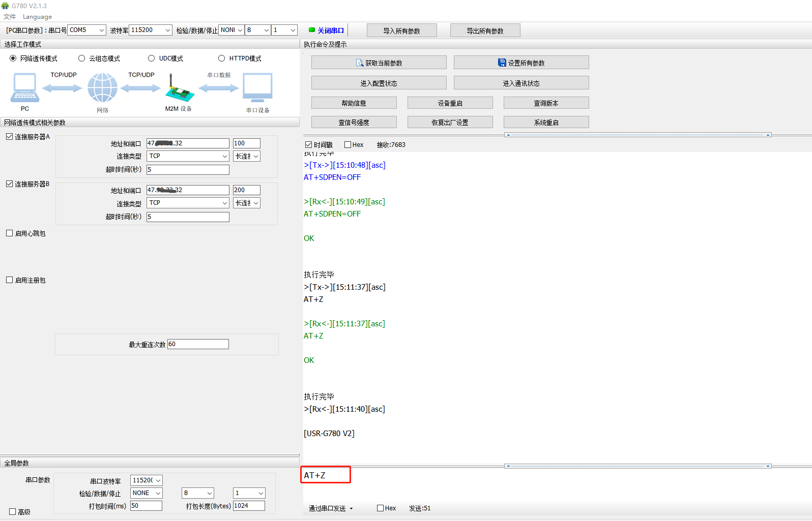Viewport: 812px width, 521px height.
Task: Click the 设备重启 button
Action: pyautogui.click(x=450, y=103)
